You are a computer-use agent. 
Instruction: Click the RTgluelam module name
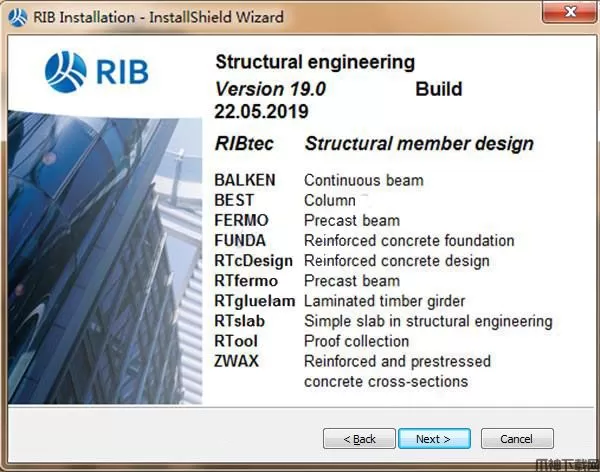click(x=255, y=301)
